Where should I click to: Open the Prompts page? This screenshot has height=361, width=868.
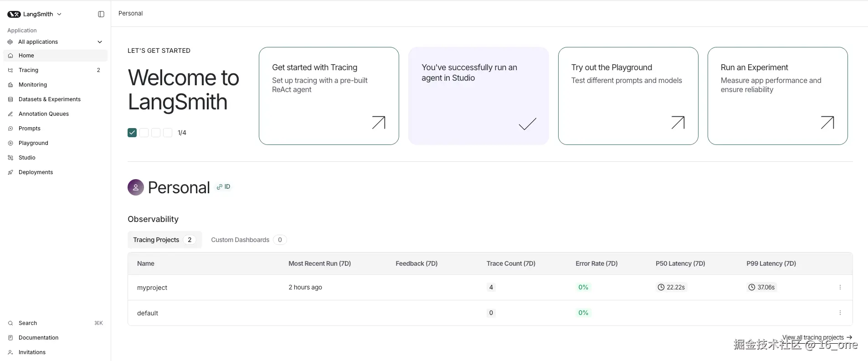click(56, 129)
